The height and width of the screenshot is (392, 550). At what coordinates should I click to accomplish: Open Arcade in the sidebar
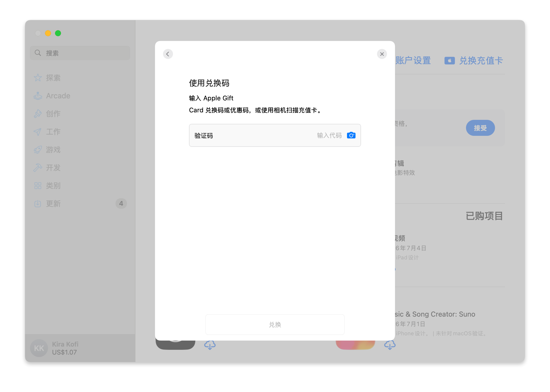(x=80, y=96)
